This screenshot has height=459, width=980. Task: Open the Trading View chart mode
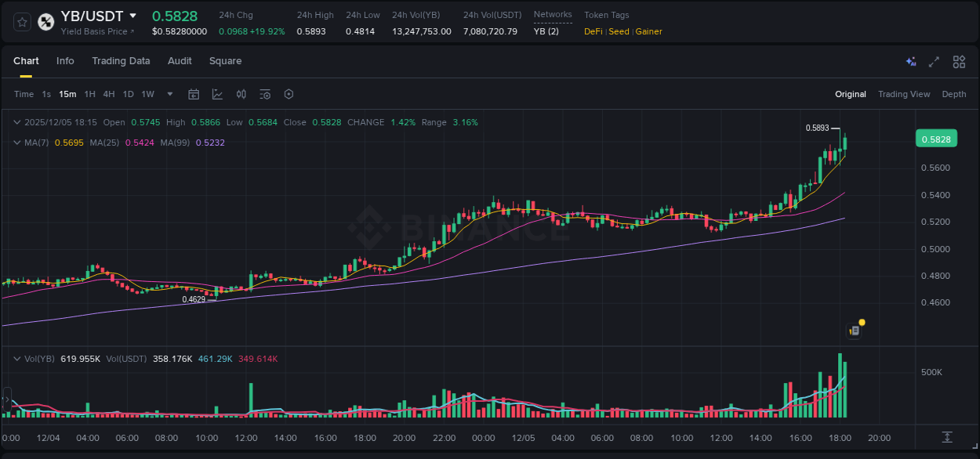click(904, 94)
